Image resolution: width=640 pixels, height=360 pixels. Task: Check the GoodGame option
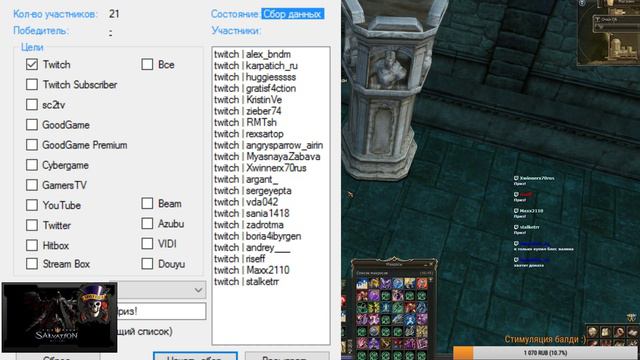pyautogui.click(x=32, y=124)
